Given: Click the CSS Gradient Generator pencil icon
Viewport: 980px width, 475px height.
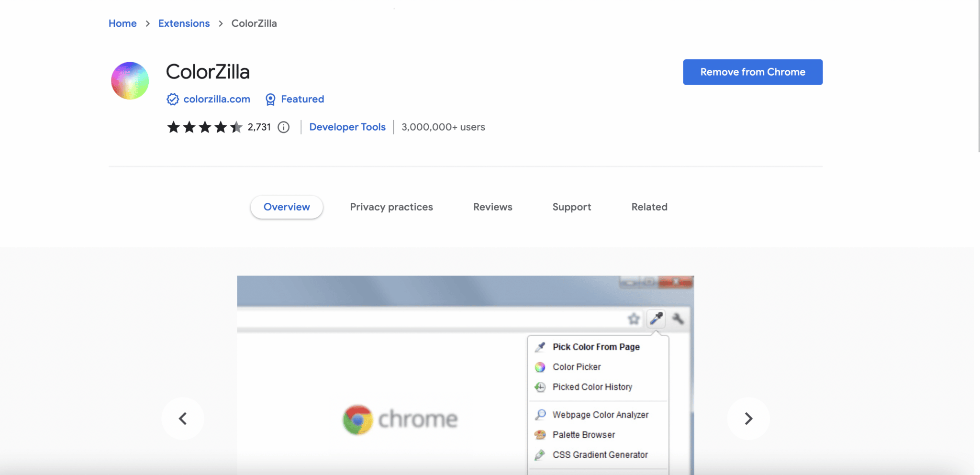Looking at the screenshot, I should (x=540, y=454).
